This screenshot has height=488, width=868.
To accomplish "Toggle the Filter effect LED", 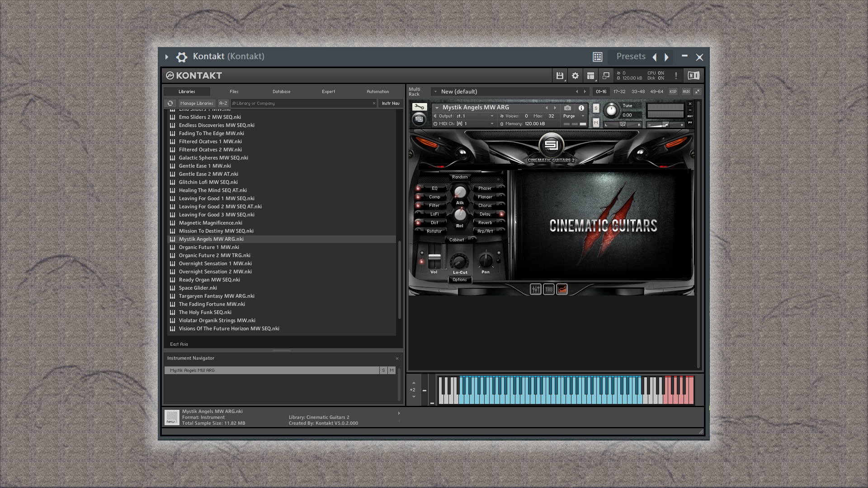I will (418, 206).
